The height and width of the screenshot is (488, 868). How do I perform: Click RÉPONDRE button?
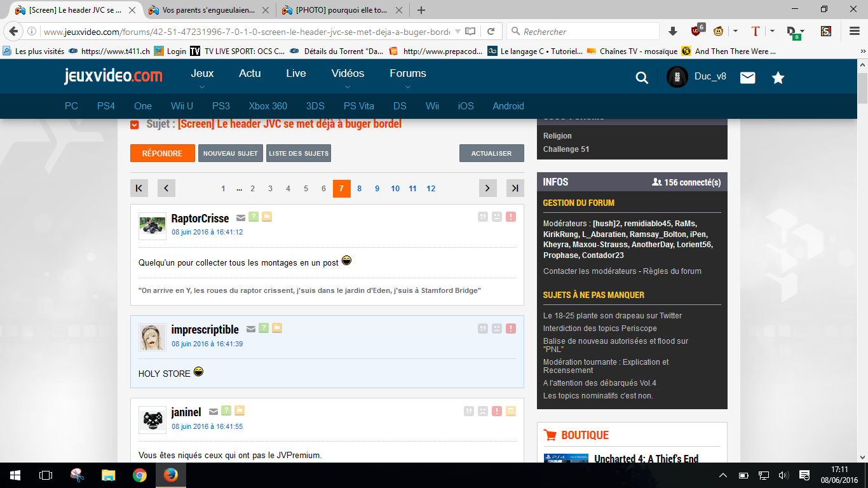pos(162,153)
